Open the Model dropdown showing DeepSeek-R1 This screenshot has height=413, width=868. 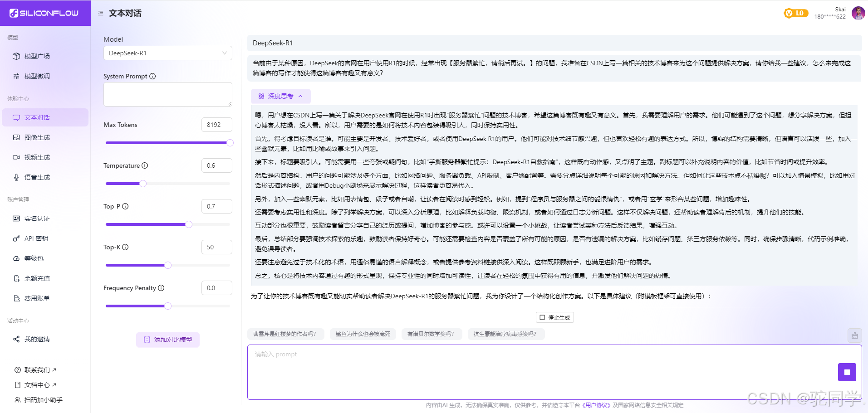167,53
